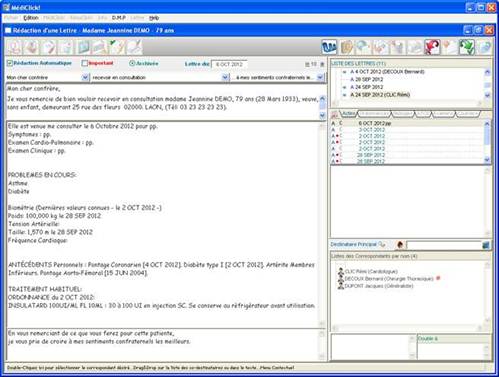Click the small icon left of the Actes tab

click(x=334, y=114)
